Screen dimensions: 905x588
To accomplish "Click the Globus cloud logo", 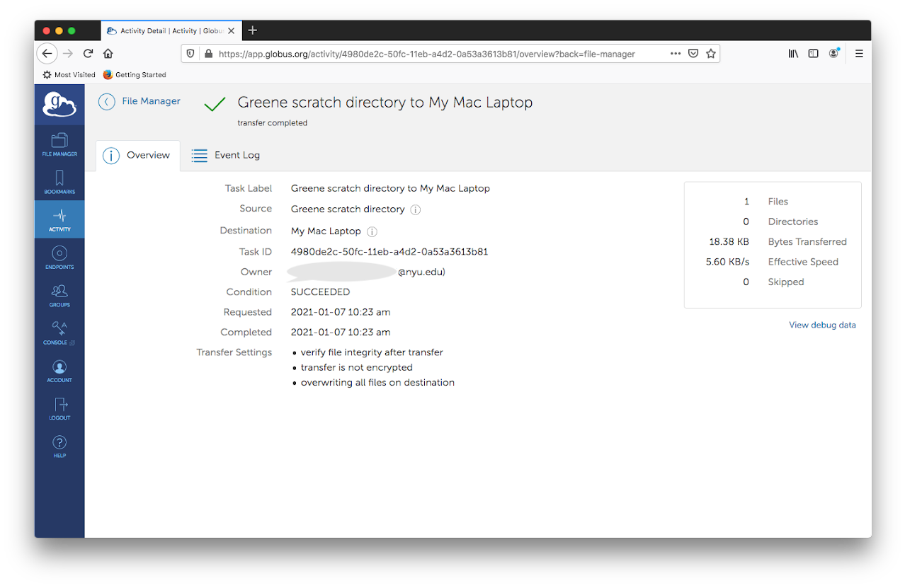I will click(x=59, y=105).
